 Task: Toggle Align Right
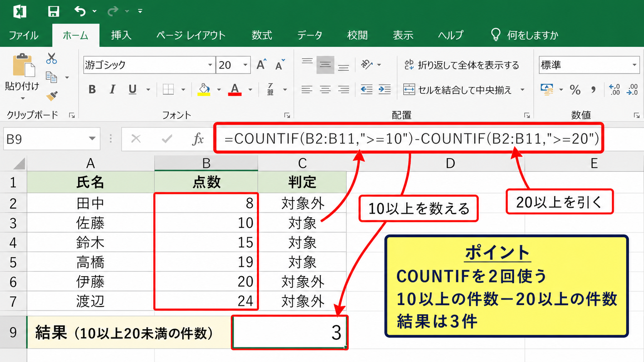click(x=344, y=90)
